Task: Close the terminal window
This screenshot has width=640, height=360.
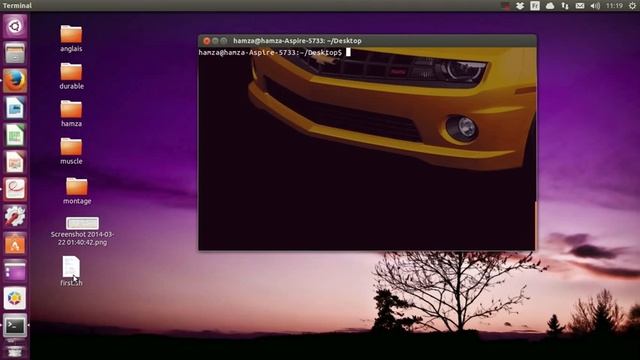Action: 207,41
